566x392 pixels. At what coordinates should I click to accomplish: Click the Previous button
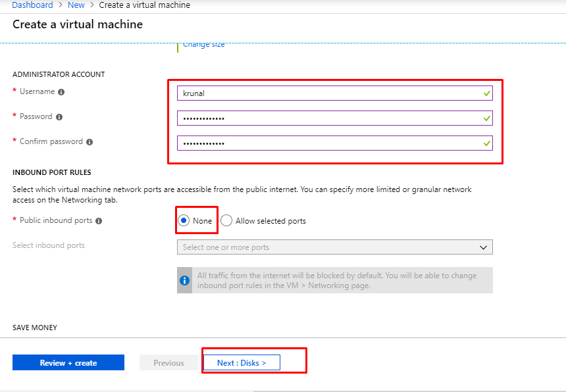(168, 363)
